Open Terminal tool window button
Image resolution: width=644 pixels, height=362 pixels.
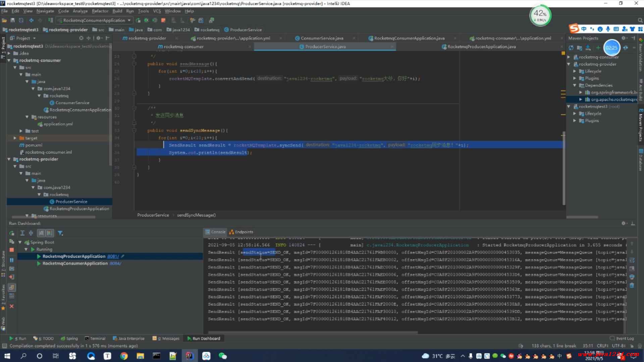95,339
